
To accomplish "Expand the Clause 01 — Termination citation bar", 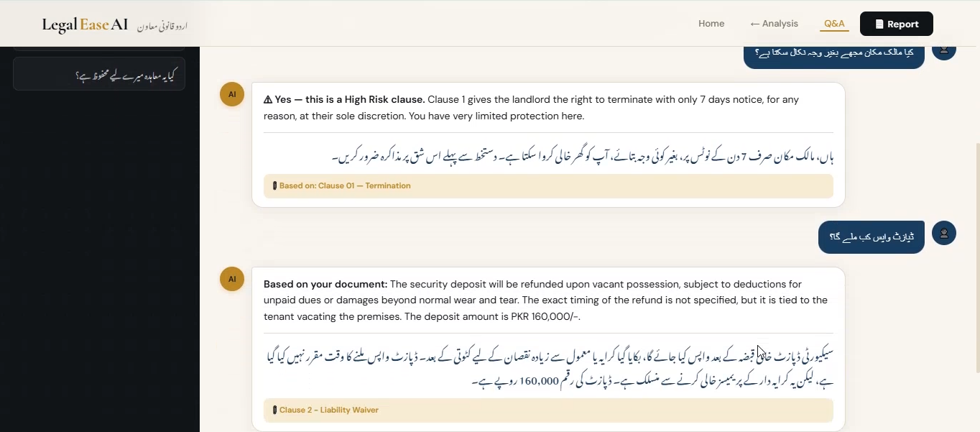I will [x=549, y=185].
